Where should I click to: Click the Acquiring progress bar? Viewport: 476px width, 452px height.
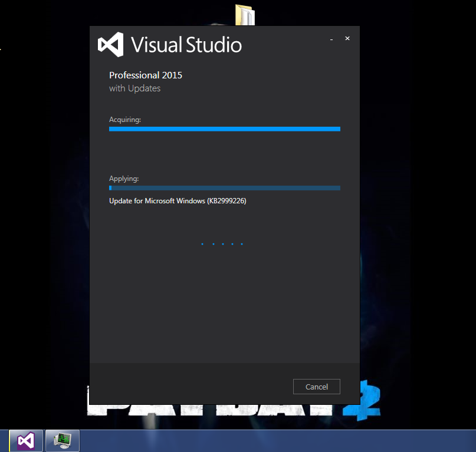225,129
